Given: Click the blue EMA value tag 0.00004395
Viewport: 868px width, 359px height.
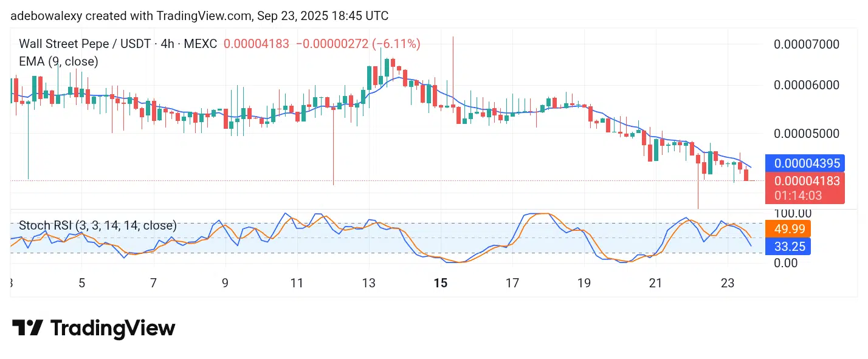Looking at the screenshot, I should pyautogui.click(x=806, y=163).
